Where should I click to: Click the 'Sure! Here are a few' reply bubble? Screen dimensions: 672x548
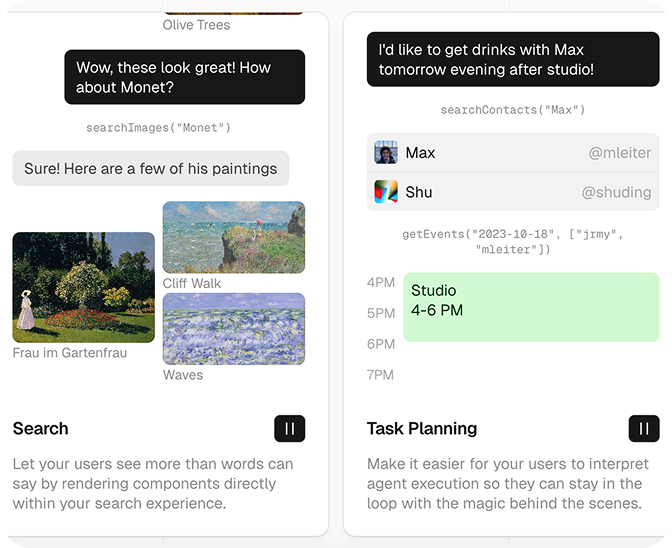[150, 168]
